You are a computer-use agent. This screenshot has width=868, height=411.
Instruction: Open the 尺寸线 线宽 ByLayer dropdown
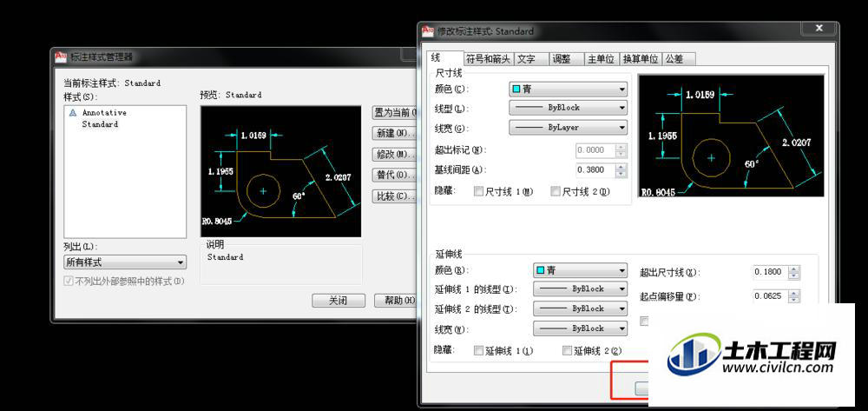[x=568, y=128]
